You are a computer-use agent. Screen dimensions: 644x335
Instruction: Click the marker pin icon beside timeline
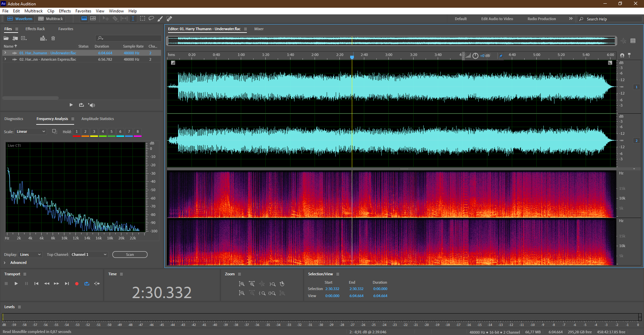(x=629, y=55)
